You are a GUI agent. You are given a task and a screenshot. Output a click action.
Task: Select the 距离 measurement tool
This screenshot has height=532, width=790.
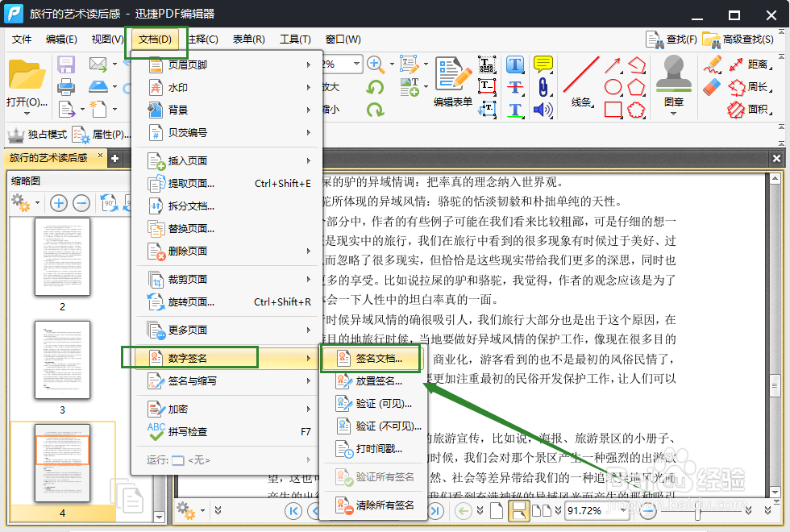(x=750, y=64)
